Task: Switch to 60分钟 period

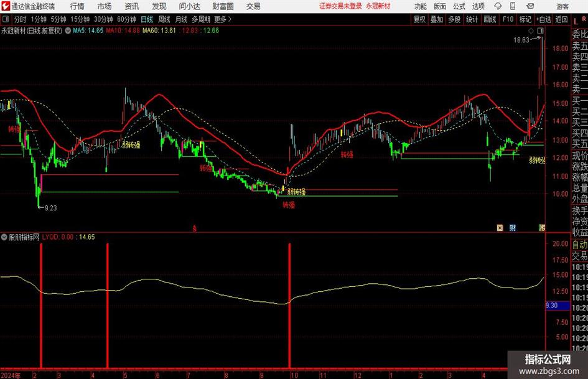Action: pyautogui.click(x=127, y=19)
